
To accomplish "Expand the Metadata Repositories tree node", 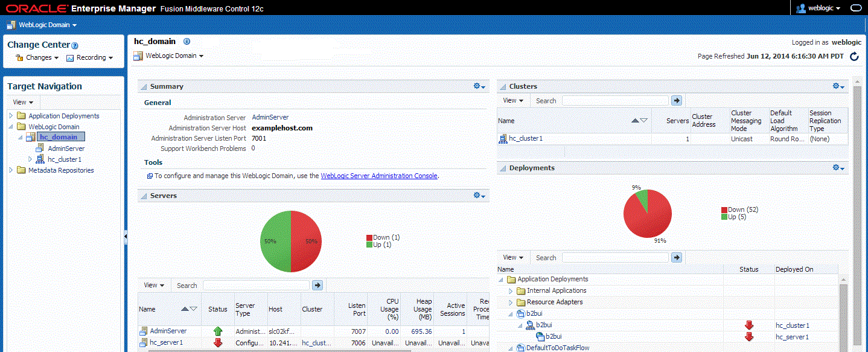I will pyautogui.click(x=11, y=170).
